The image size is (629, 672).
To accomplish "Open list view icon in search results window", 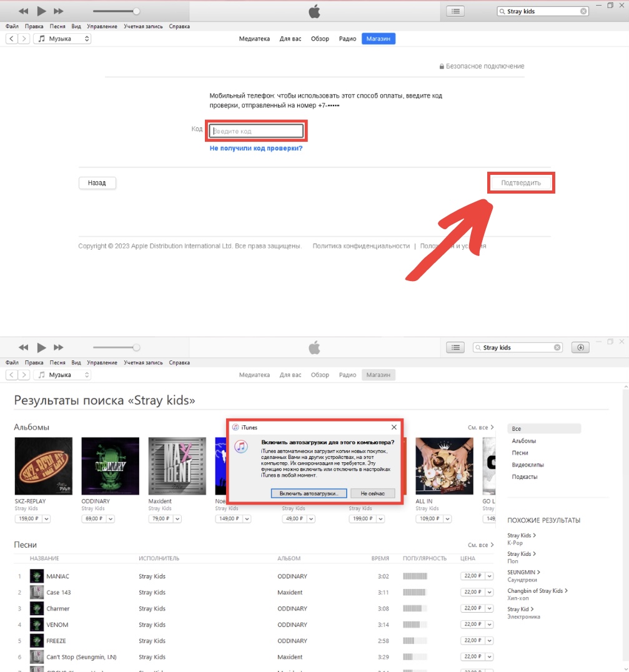I will coord(455,348).
